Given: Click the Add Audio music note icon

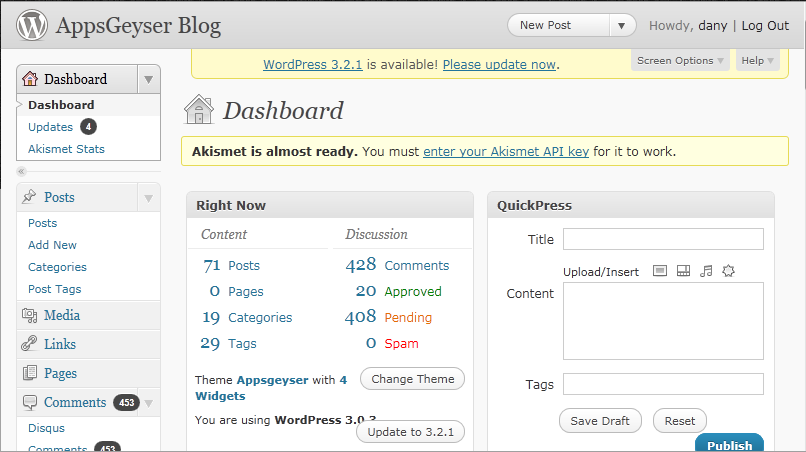Looking at the screenshot, I should 706,271.
